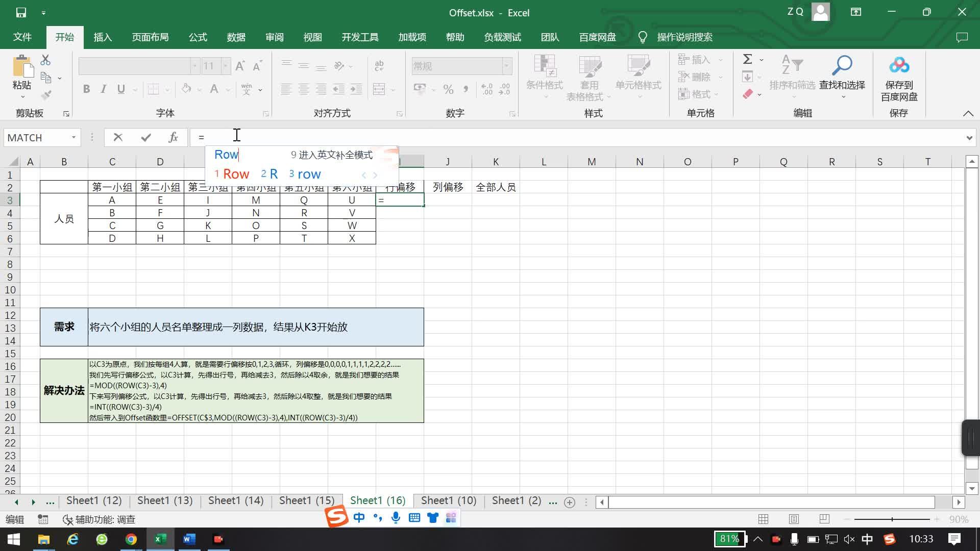
Task: Open the Name Box dropdown arrow
Action: (x=73, y=137)
